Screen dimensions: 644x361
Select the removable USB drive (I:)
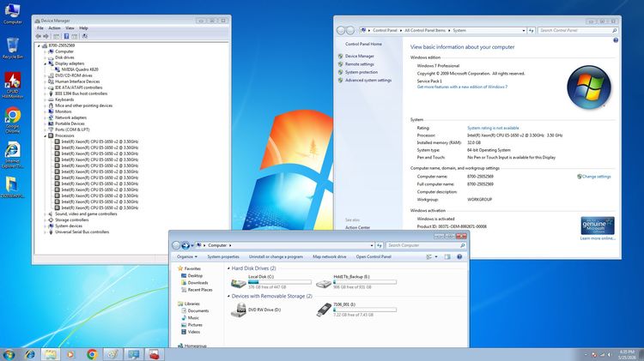356,310
